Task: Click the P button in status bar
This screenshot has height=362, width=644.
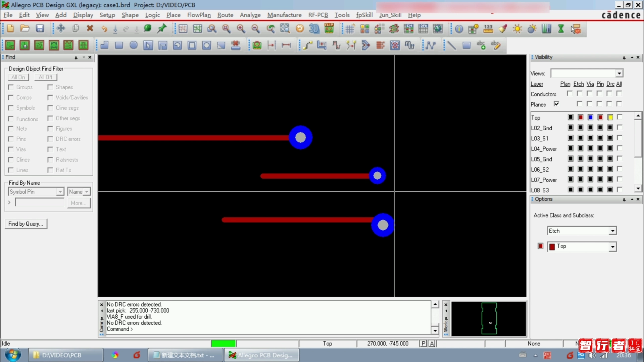Action: pos(423,344)
